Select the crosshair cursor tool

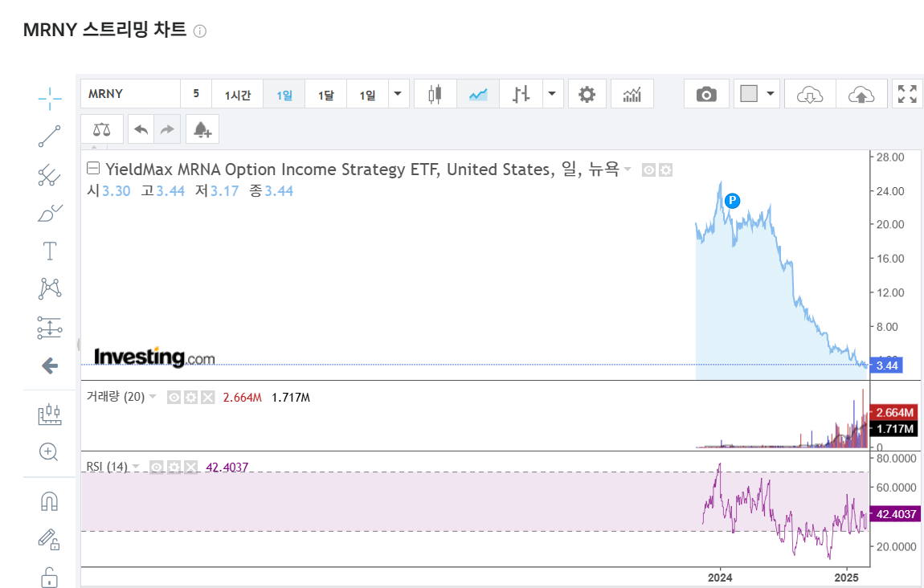(x=50, y=98)
